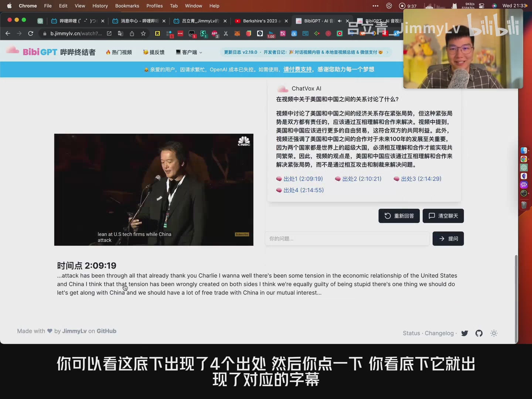This screenshot has width=532, height=399.
Task: Expand the update log banner chevron
Action: tap(387, 52)
